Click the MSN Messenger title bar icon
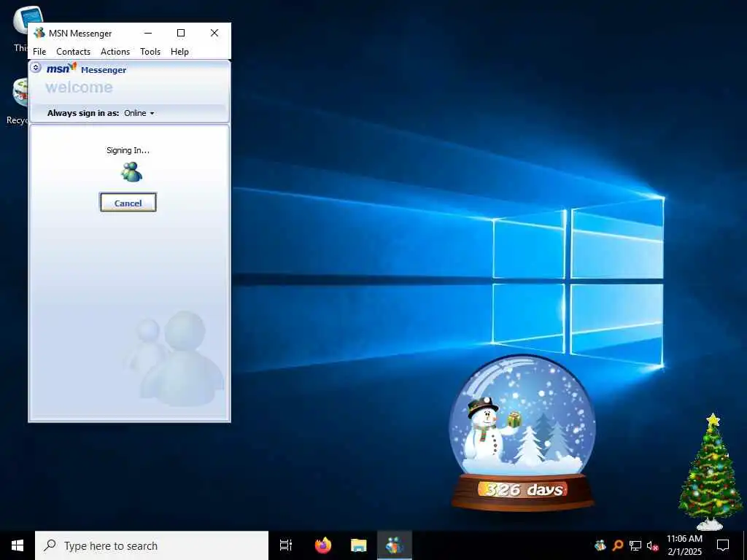747x560 pixels. (39, 33)
